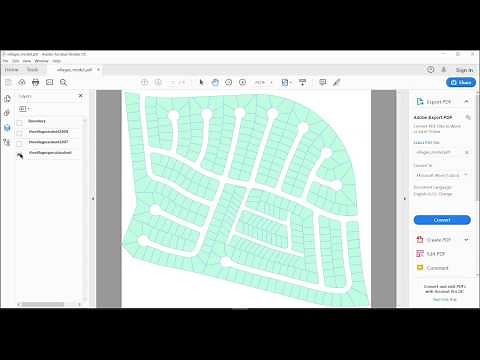
Task: Open the Convert to format dropdown
Action: 442,175
